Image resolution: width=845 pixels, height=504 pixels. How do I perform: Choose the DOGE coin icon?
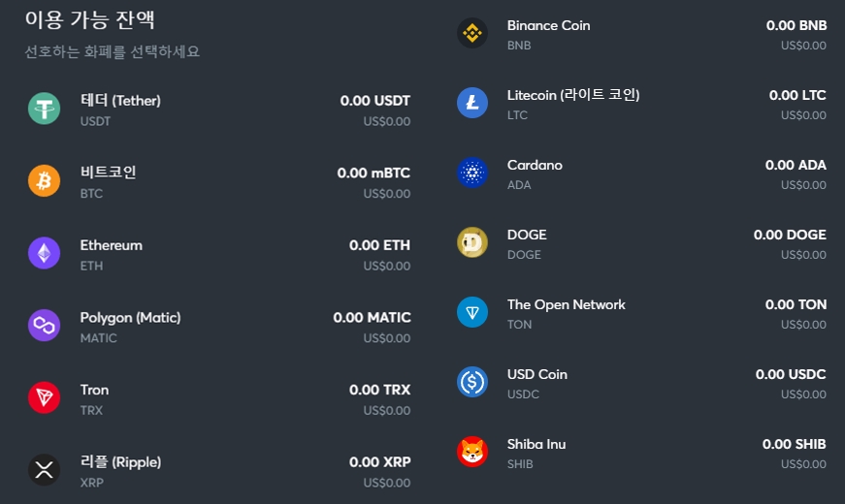pyautogui.click(x=472, y=242)
